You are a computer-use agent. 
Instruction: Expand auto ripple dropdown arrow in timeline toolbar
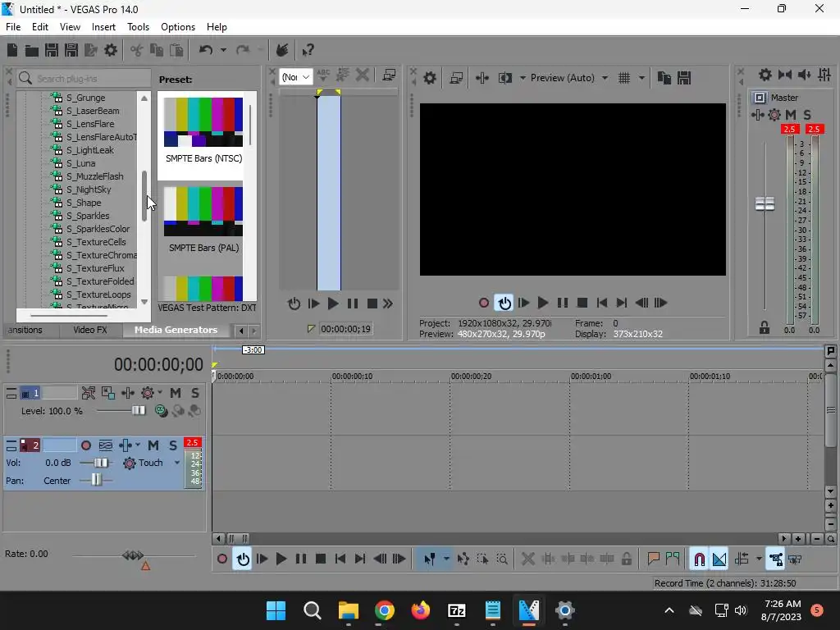759,559
